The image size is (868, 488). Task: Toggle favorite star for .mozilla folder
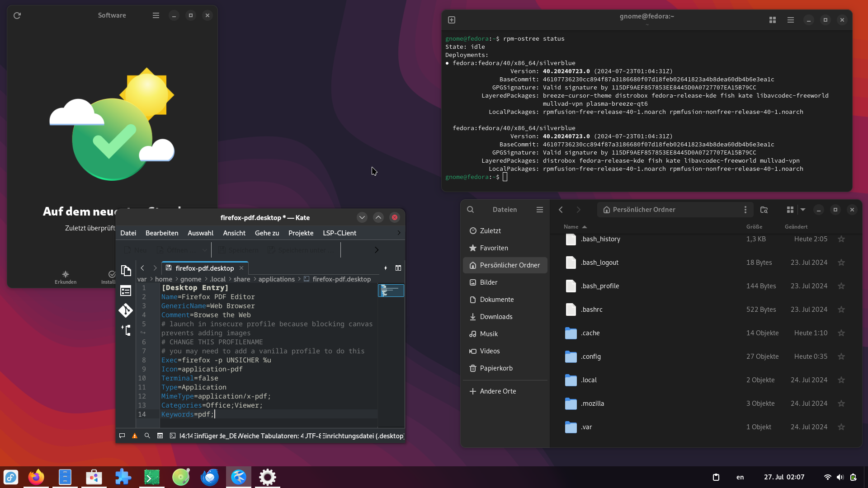841,404
